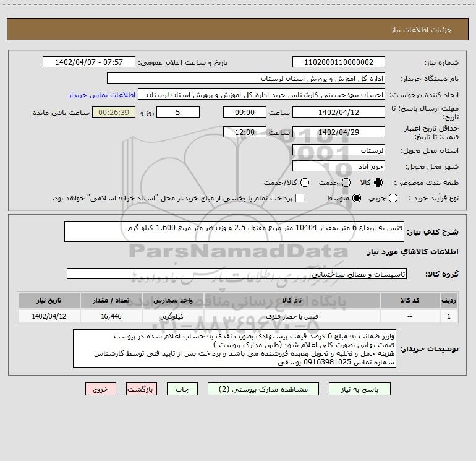
Task: Select the خدمت radio button
Action: (x=346, y=183)
